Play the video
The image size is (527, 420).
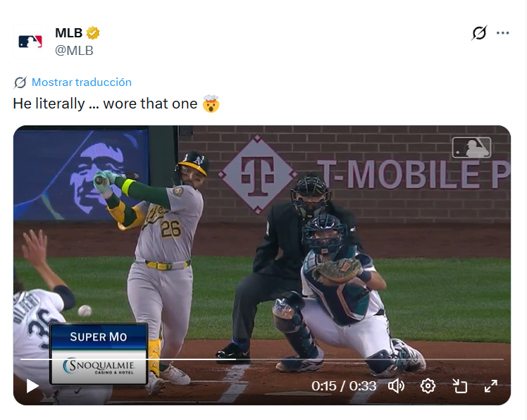tap(32, 385)
